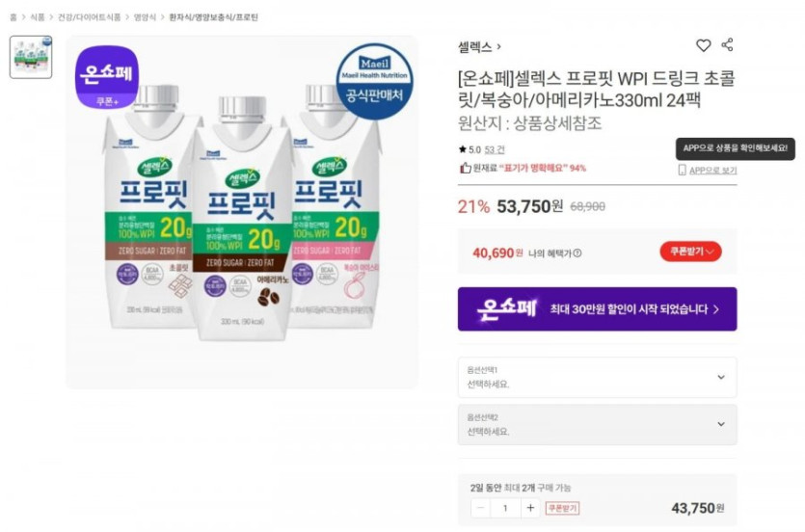Open the 셀렉스 brand link
This screenshot has height=532, width=805.
[x=478, y=46]
